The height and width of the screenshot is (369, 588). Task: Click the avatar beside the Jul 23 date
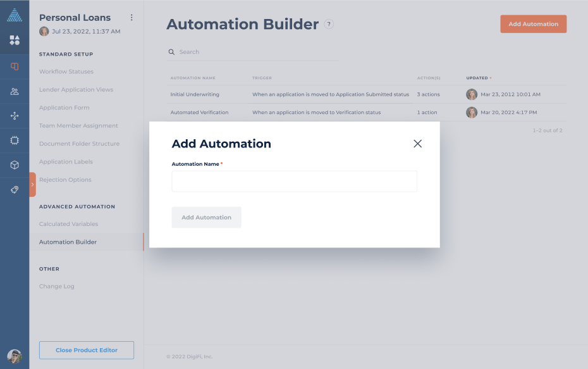[x=43, y=31]
